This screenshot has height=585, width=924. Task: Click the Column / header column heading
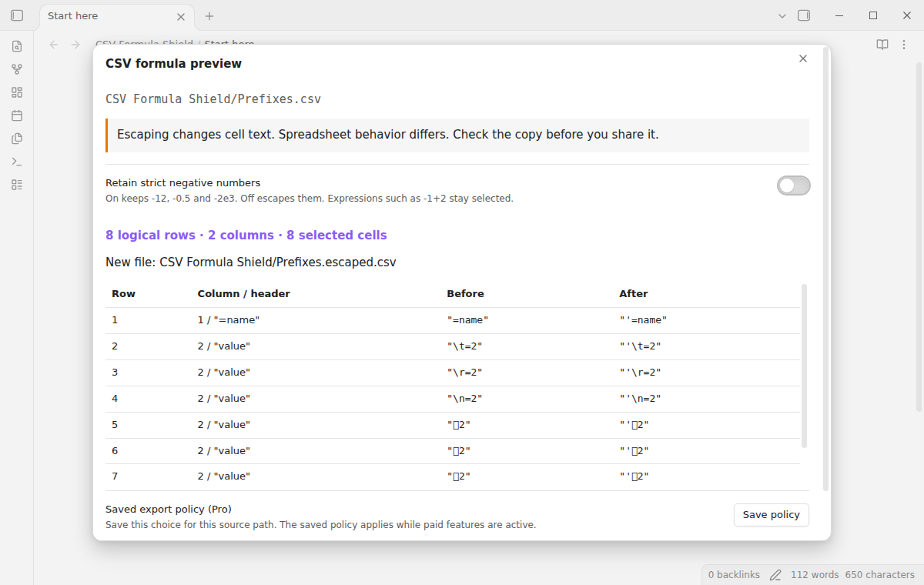244,294
